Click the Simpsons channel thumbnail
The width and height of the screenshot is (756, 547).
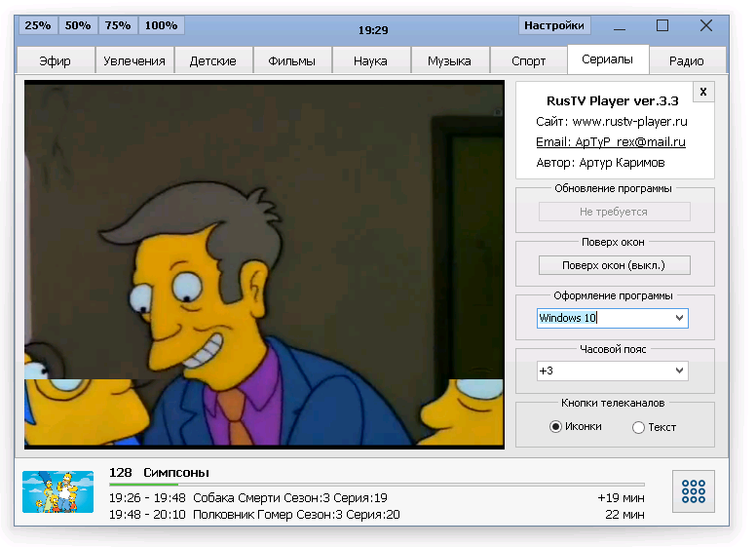click(x=57, y=491)
